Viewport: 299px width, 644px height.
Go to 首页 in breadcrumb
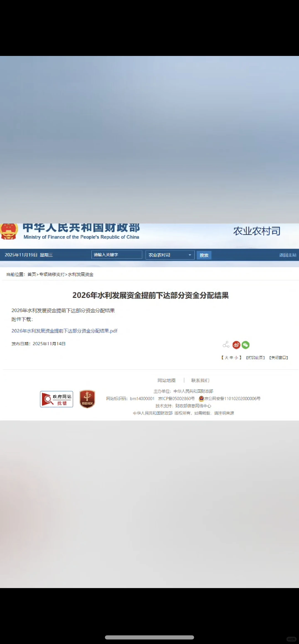point(32,274)
